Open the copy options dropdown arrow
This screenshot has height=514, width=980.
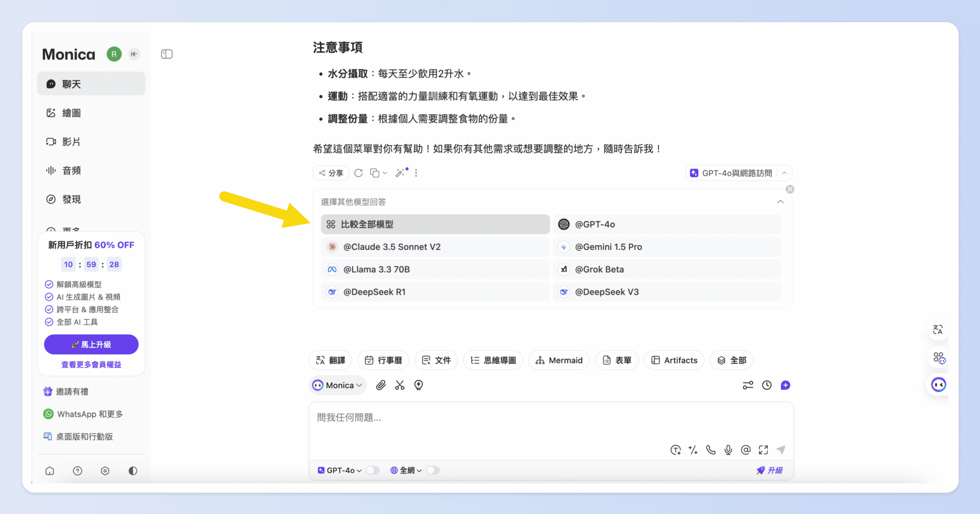coord(385,173)
